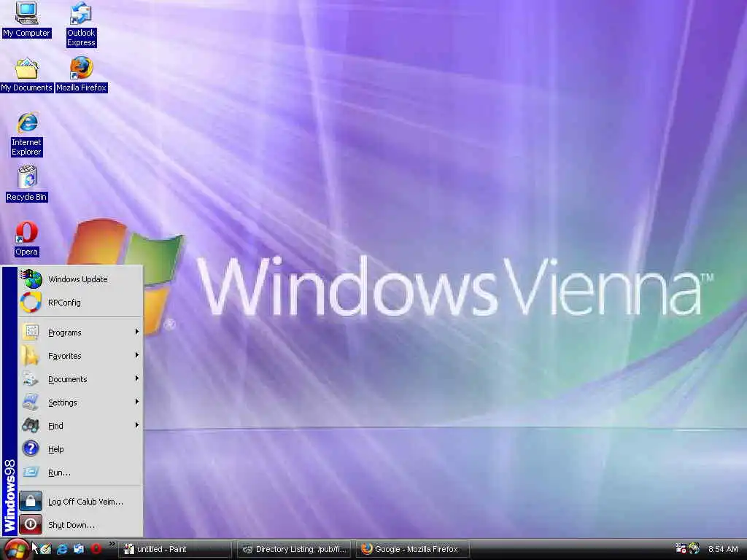Click the display settings tray icon

click(x=681, y=548)
